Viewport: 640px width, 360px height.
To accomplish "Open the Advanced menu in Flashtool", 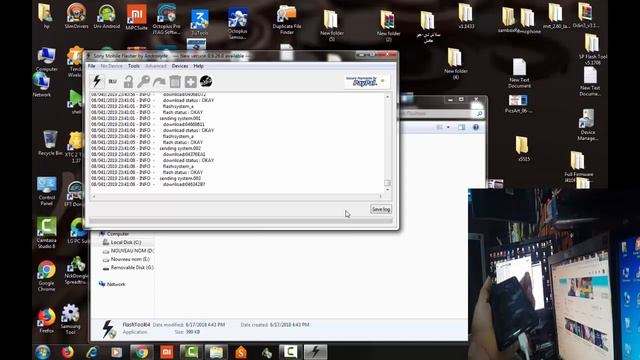I will point(156,66).
